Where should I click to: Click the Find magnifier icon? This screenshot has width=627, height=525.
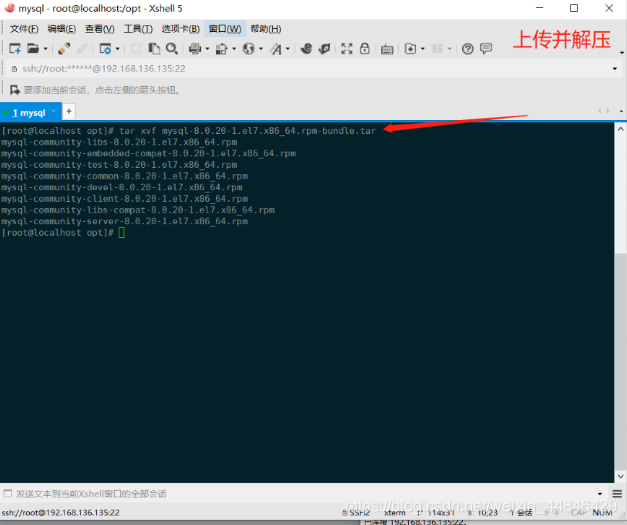[x=172, y=49]
